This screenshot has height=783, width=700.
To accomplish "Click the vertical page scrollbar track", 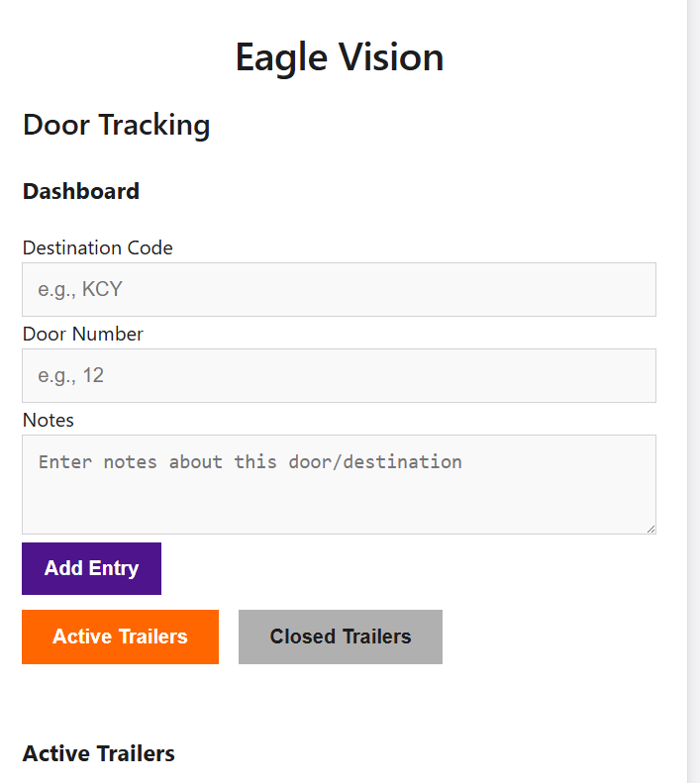I will [693, 392].
